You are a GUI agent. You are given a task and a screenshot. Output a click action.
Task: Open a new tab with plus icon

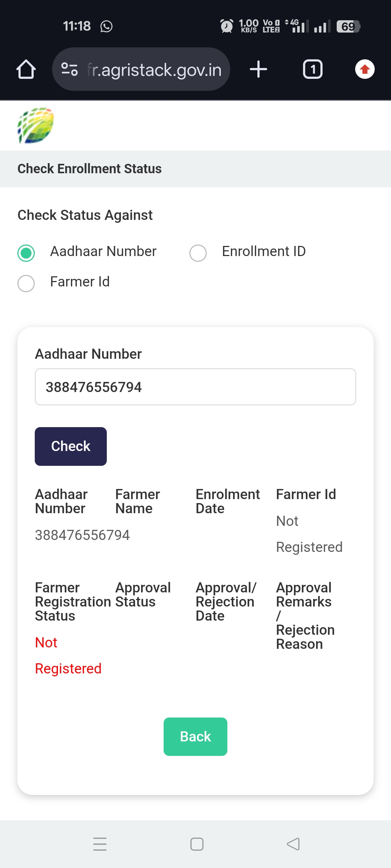point(258,69)
